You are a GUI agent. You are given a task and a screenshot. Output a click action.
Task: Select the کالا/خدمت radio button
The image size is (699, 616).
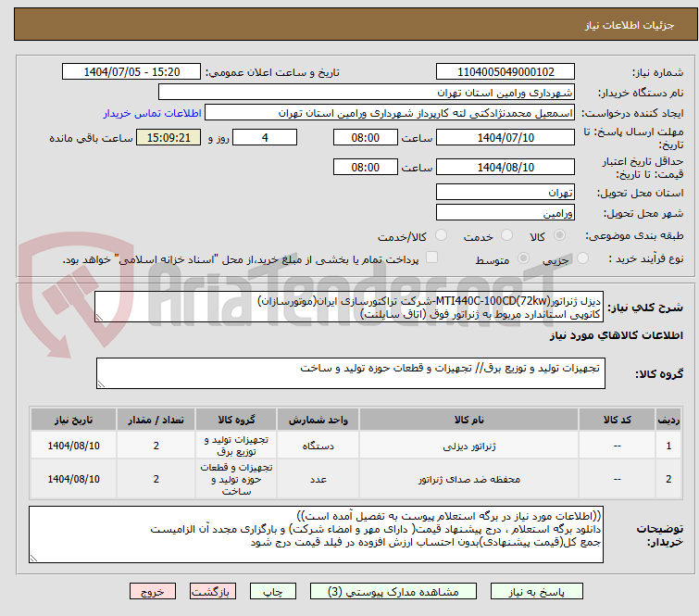click(441, 235)
